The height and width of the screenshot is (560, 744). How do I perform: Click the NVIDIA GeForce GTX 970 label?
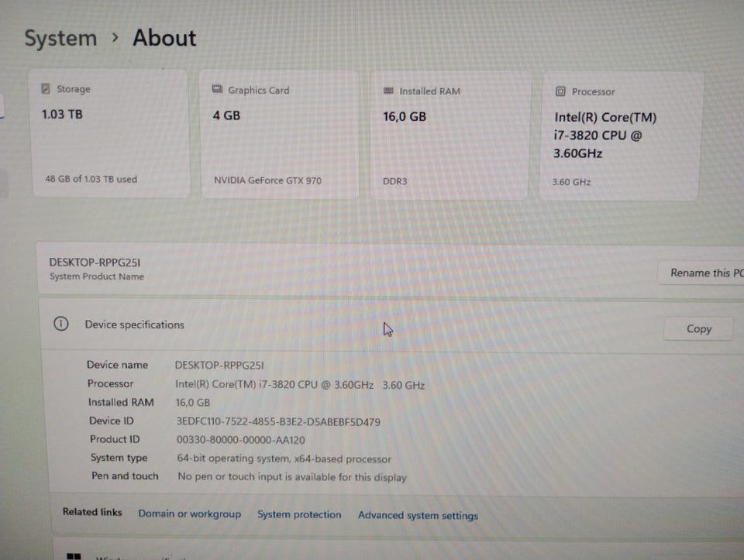[267, 180]
